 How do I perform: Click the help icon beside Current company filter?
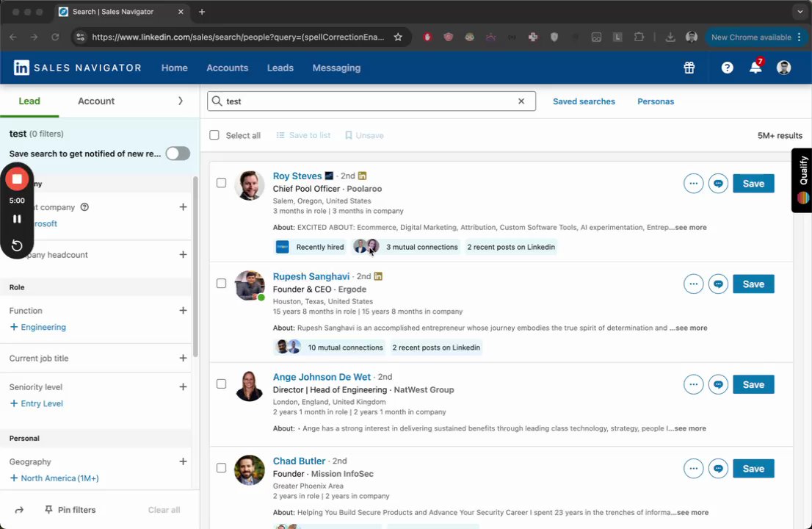[x=84, y=206]
